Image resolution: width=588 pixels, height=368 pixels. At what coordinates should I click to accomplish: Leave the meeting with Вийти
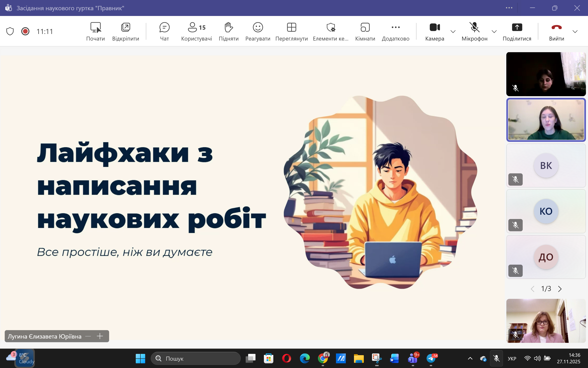(556, 31)
